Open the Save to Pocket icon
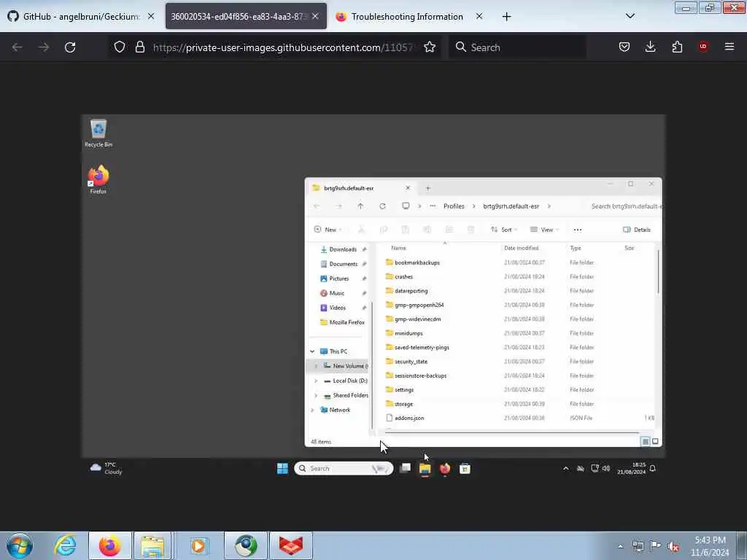This screenshot has height=560, width=747. tap(624, 47)
